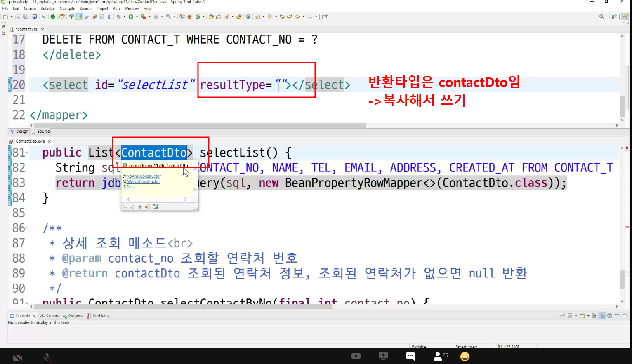632x364 pixels.
Task: Click the Boot Dashboard green power icon
Action: 53,17
